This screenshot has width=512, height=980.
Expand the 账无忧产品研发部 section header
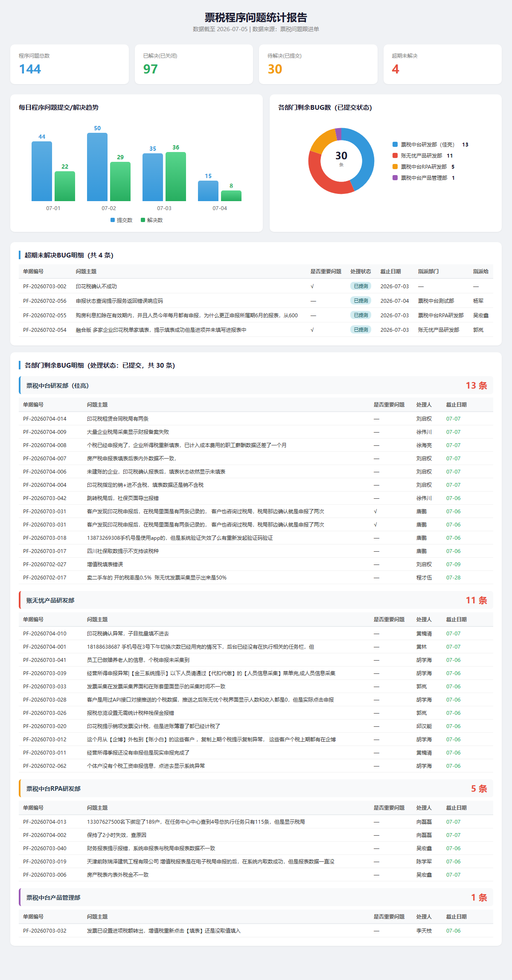coord(256,600)
